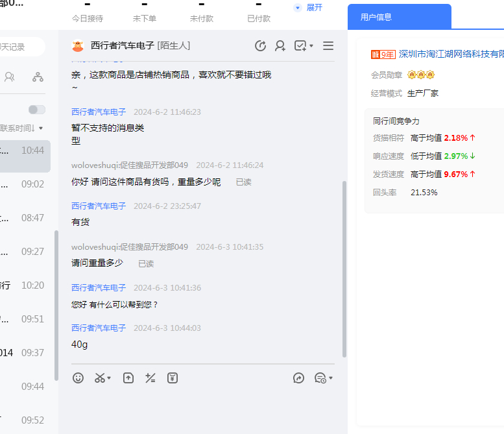
Task: Click sender name 西行者汽车电子 above 40g message
Action: click(x=99, y=328)
